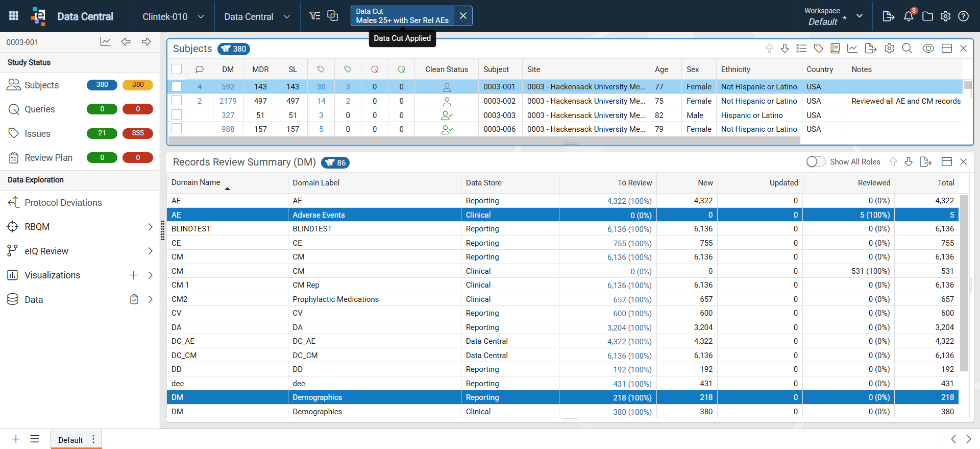Click the 4,322 (100%) To Review link for AE
Image resolution: width=980 pixels, height=449 pixels.
(629, 201)
